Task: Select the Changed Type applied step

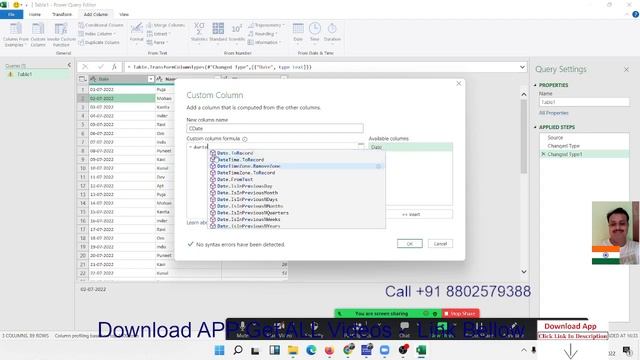Action: click(x=564, y=146)
